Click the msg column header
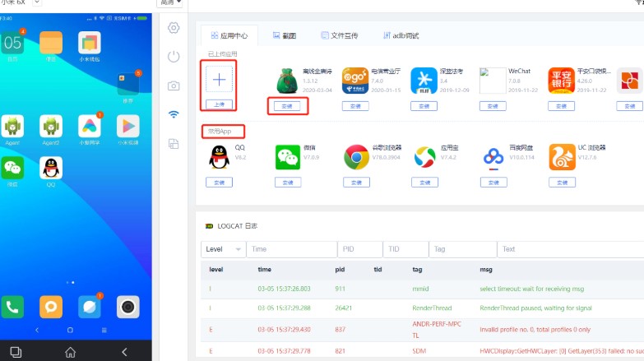This screenshot has height=361, width=644. tap(486, 270)
